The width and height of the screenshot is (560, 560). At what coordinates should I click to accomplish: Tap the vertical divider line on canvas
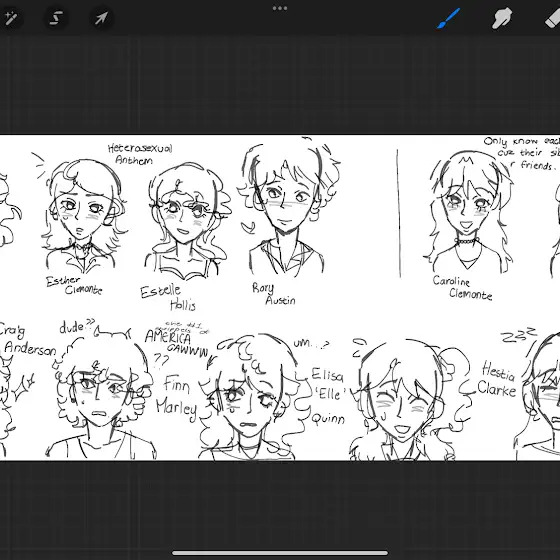coord(399,213)
